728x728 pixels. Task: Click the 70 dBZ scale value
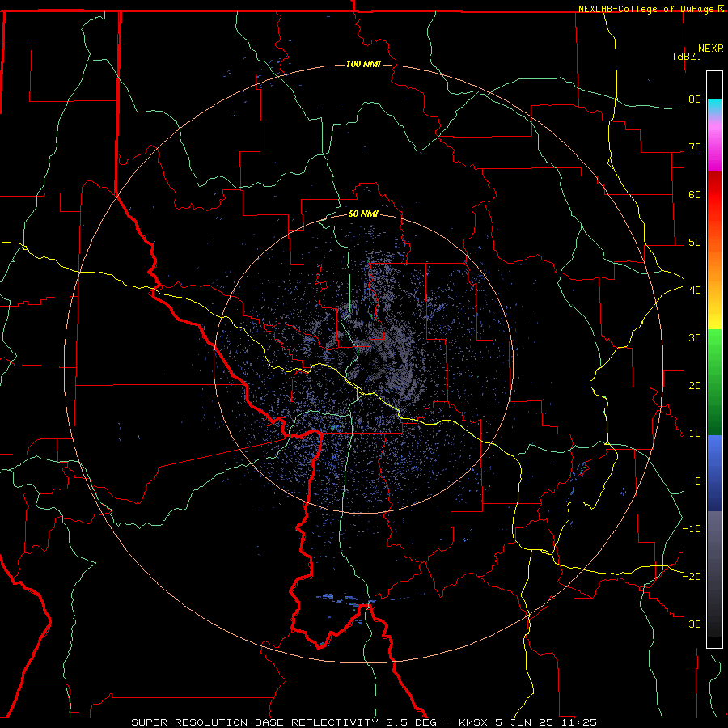(x=695, y=147)
